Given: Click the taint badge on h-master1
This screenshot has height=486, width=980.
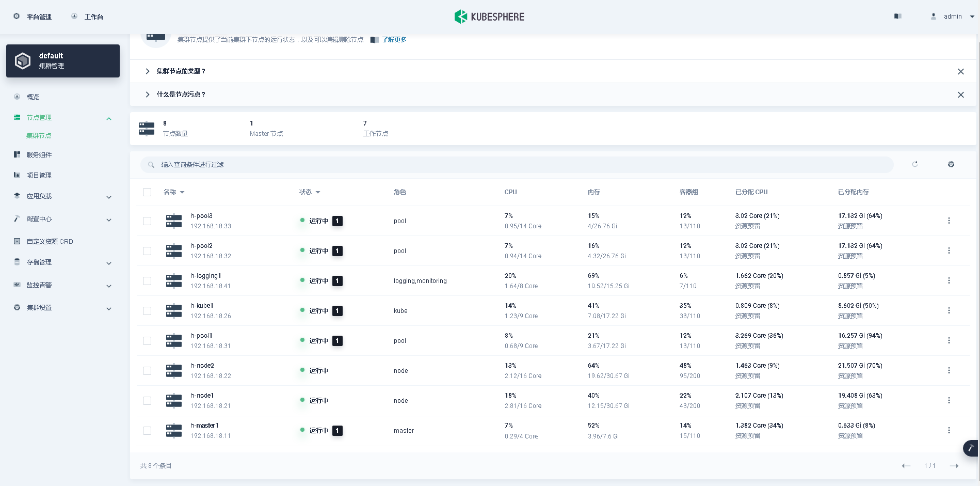Looking at the screenshot, I should pos(338,431).
